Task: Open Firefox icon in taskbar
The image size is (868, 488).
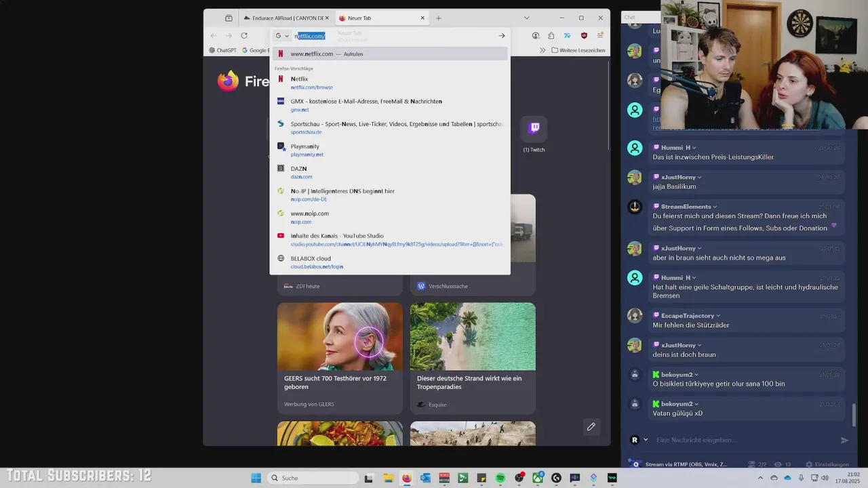Action: (407, 478)
